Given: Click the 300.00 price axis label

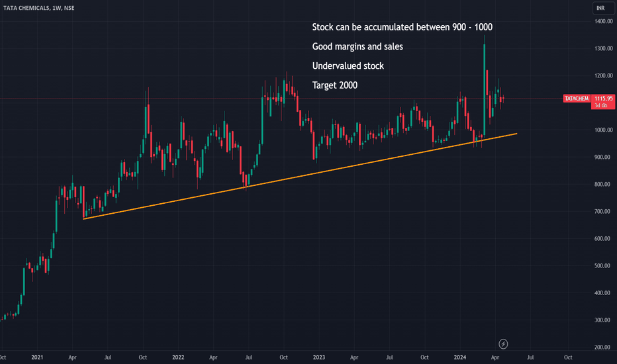Looking at the screenshot, I should tap(604, 320).
